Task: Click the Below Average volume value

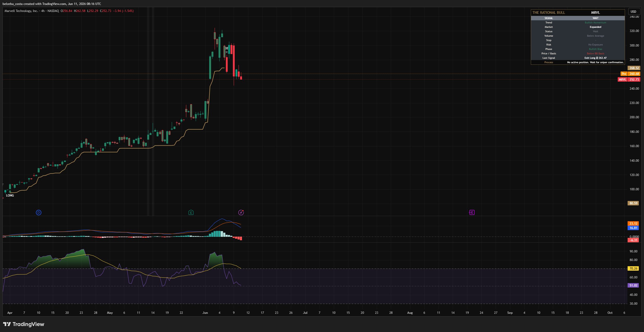Action: tap(595, 36)
